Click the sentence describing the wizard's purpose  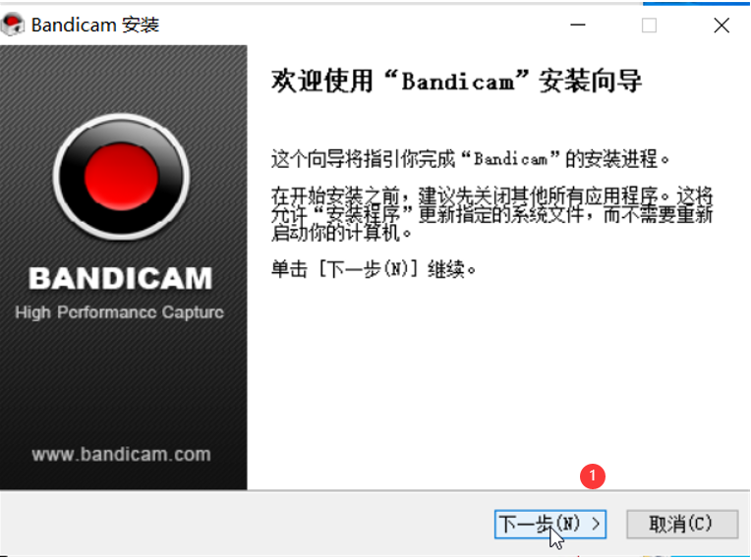pos(470,158)
